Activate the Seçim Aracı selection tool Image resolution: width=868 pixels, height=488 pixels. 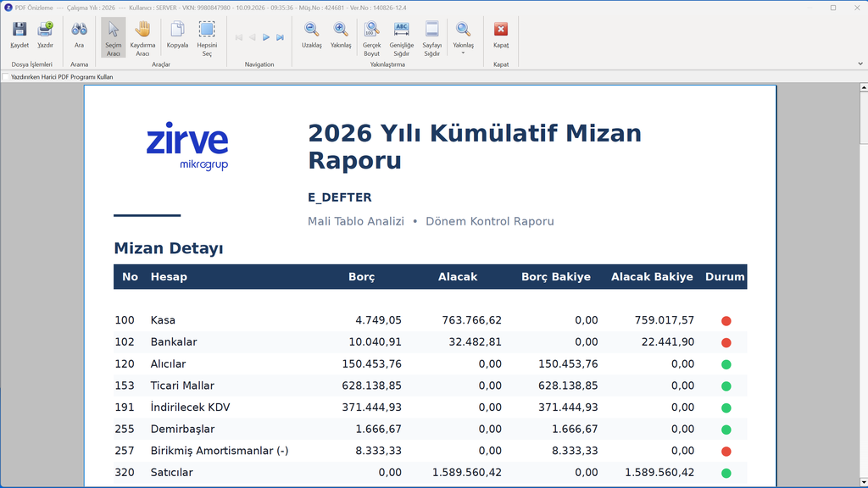114,37
